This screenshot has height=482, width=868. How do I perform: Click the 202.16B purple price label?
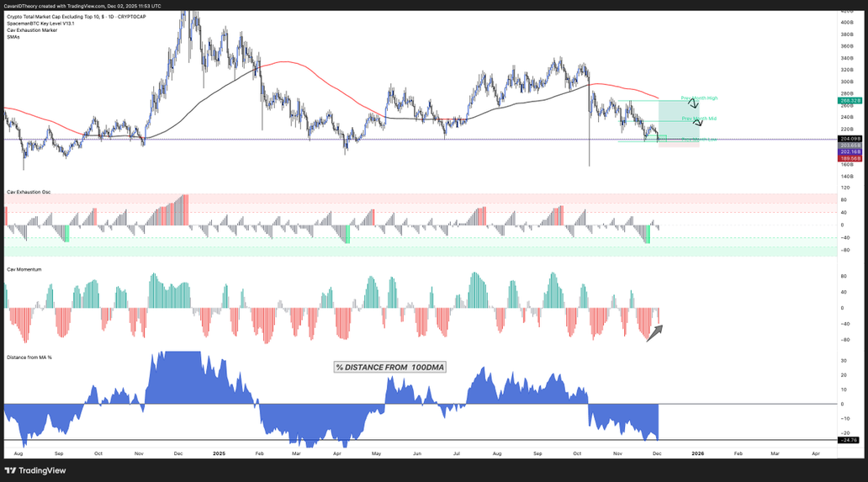click(x=848, y=151)
